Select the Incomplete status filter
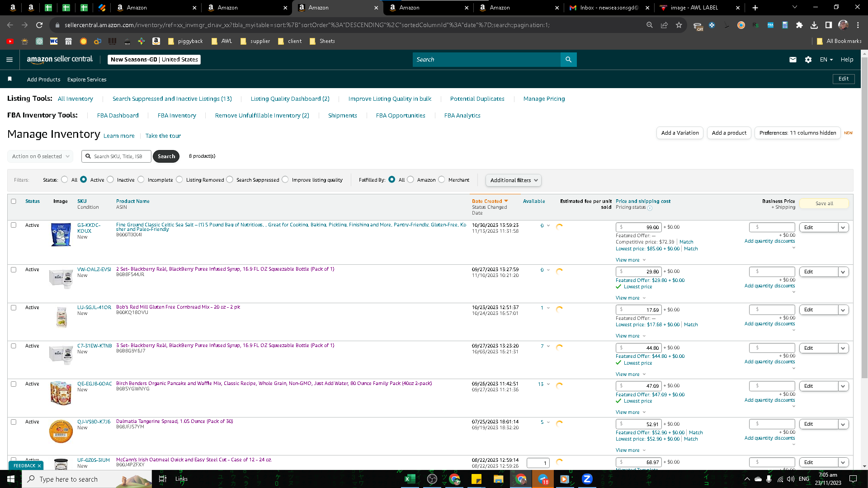 pyautogui.click(x=141, y=179)
